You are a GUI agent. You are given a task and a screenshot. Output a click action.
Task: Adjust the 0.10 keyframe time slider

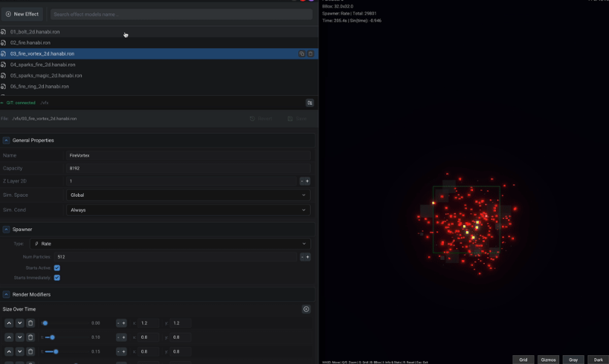pos(52,337)
